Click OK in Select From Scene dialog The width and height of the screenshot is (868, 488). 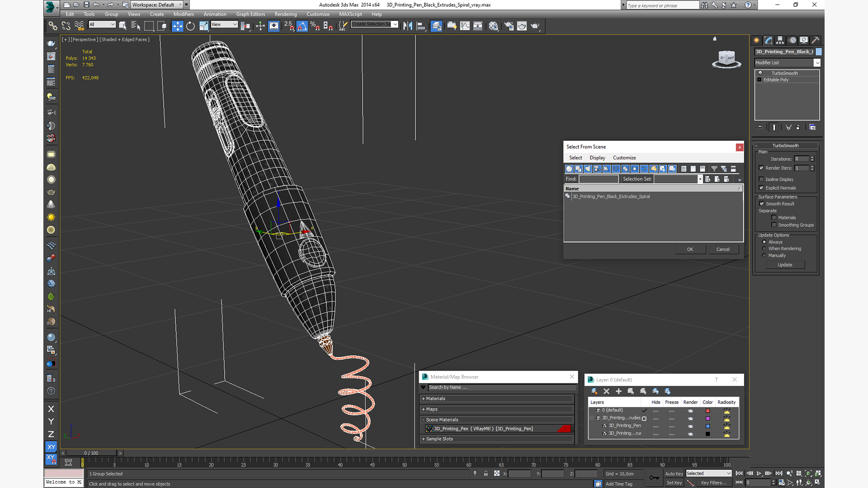690,249
